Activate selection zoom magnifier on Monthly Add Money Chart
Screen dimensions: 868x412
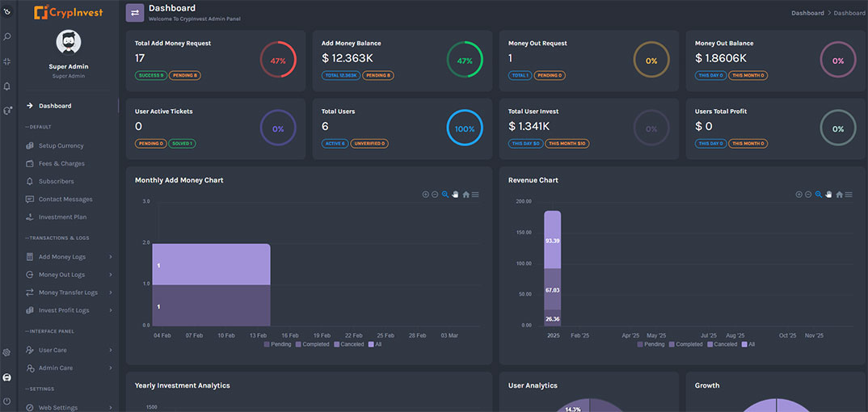pos(445,195)
